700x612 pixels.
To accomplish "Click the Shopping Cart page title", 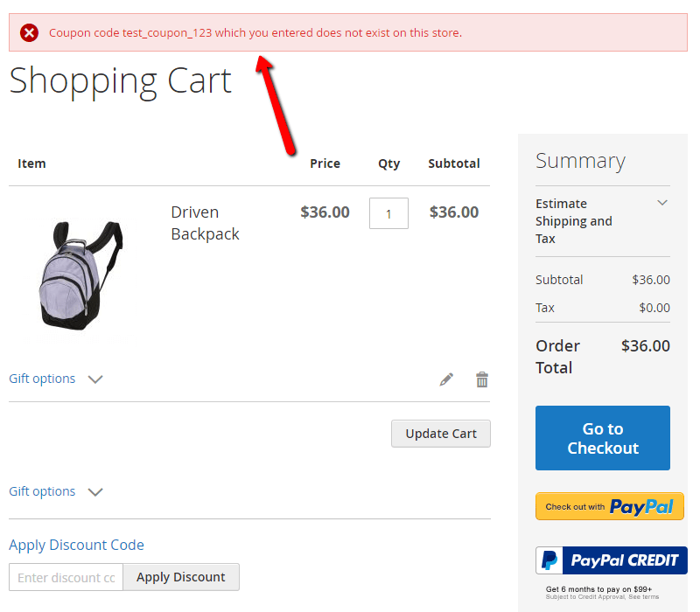I will 120,80.
